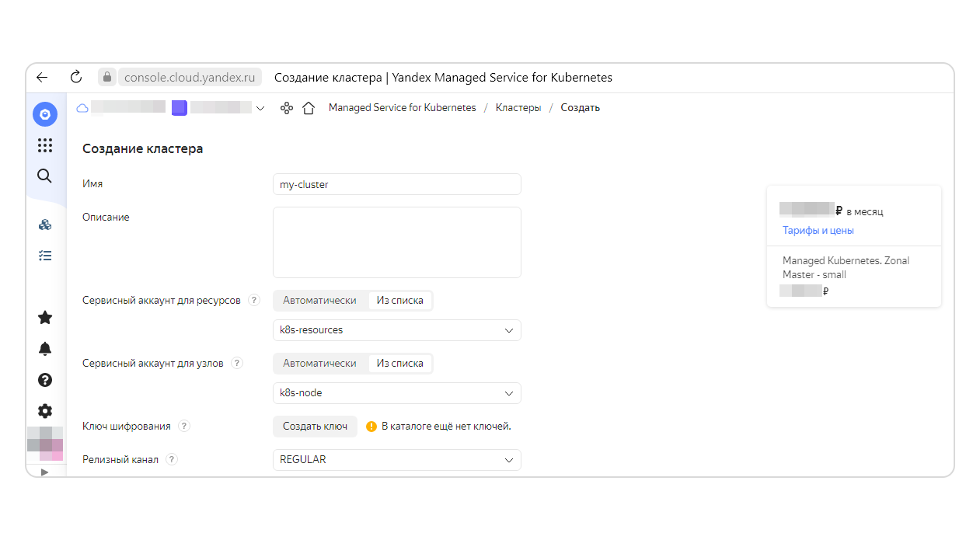Select Автоматически for resources service account

[320, 301]
